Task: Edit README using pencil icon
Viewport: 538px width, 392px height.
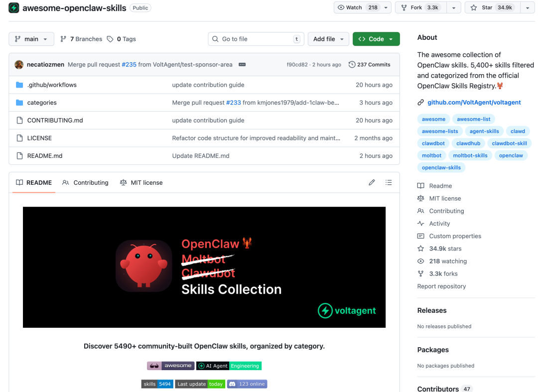Action: [372, 182]
